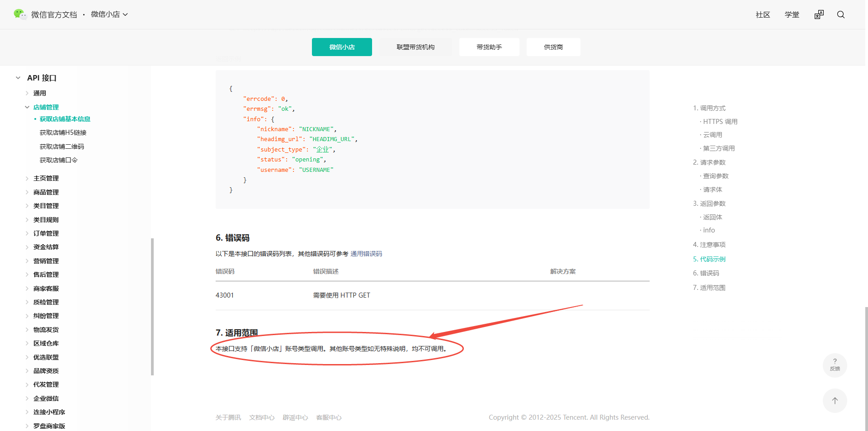
Task: Open 代发管理 sidebar item
Action: [46, 384]
